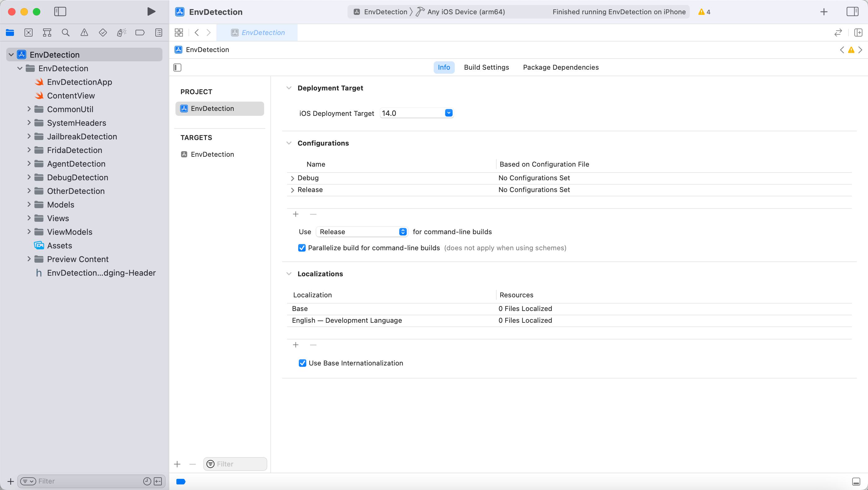The image size is (868, 490).
Task: Open the Find navigator magnifier icon
Action: pyautogui.click(x=66, y=33)
